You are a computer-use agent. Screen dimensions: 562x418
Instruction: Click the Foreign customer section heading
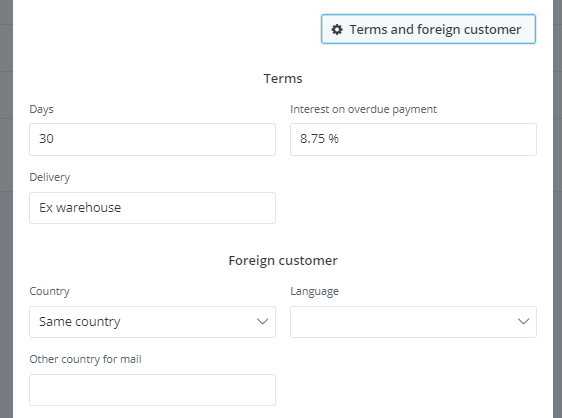283,261
